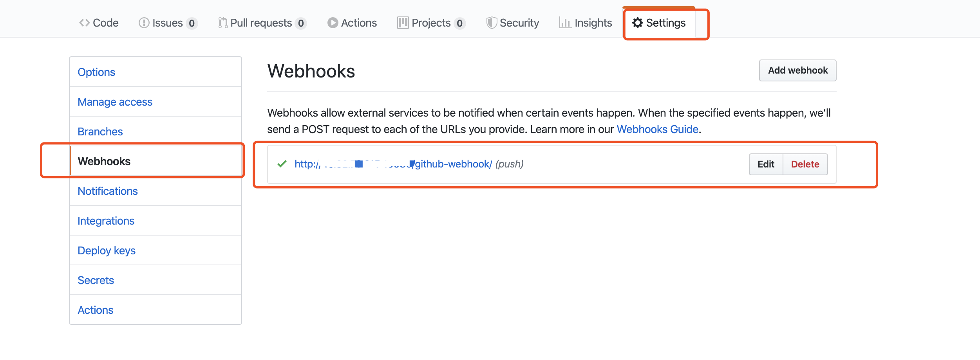Click the Settings gear icon
The image size is (980, 360).
pyautogui.click(x=638, y=23)
